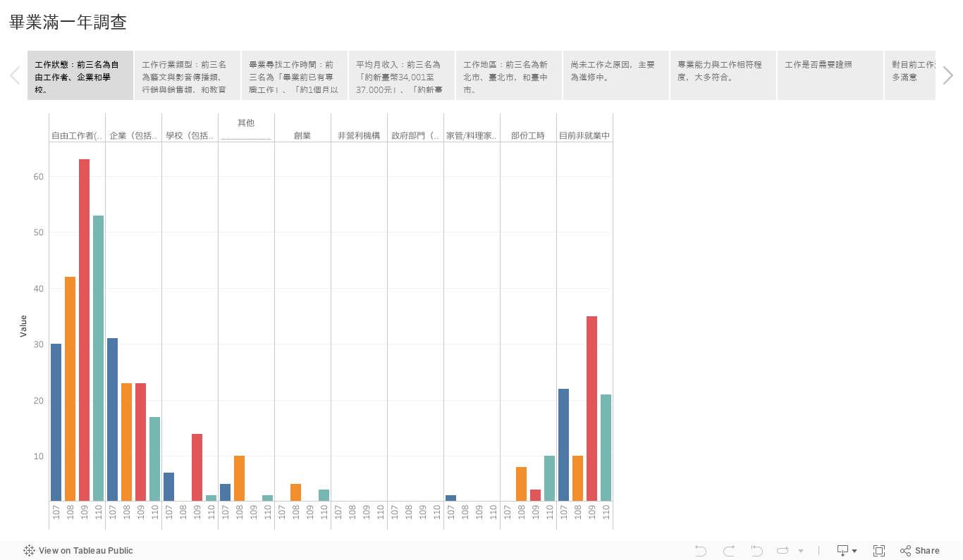
Task: Select the 工作地區 story tab
Action: (x=509, y=75)
